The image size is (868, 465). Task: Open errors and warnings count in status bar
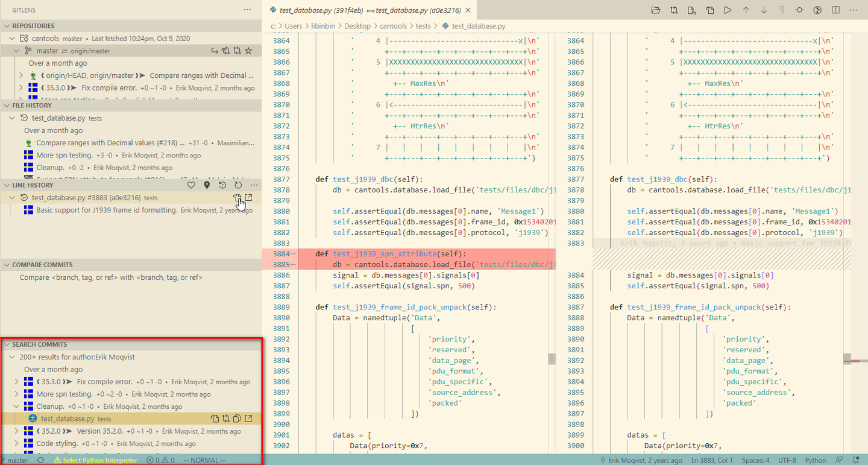pos(160,460)
